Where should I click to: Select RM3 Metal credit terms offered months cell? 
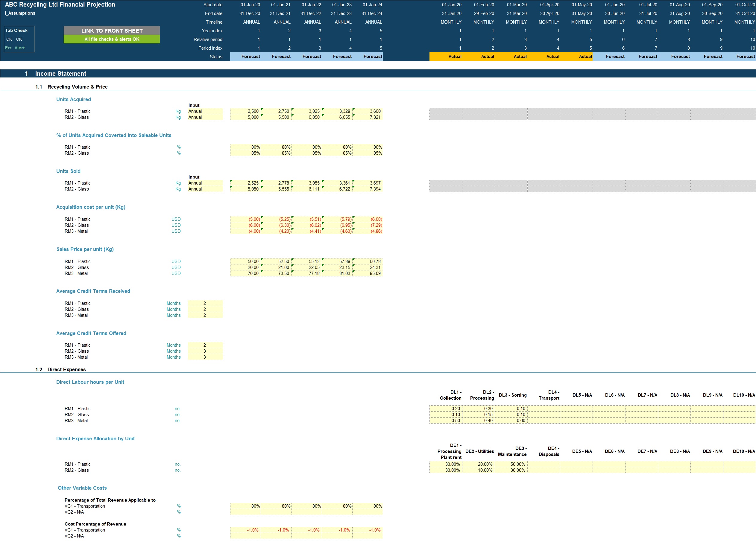pyautogui.click(x=205, y=357)
